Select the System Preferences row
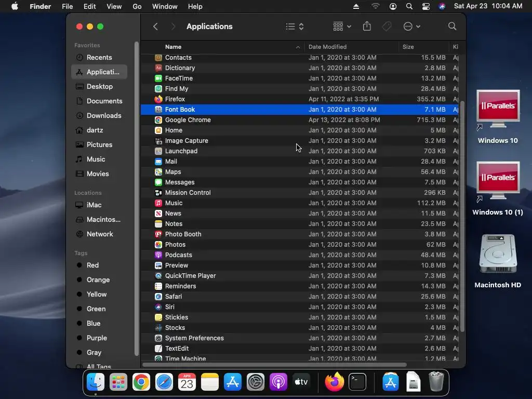The width and height of the screenshot is (532, 399). click(300, 338)
